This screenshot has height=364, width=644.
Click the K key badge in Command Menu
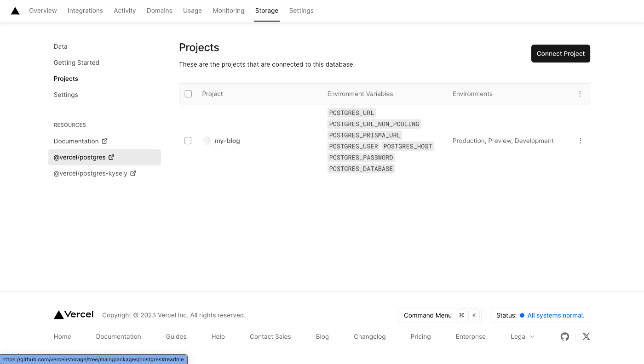(474, 315)
